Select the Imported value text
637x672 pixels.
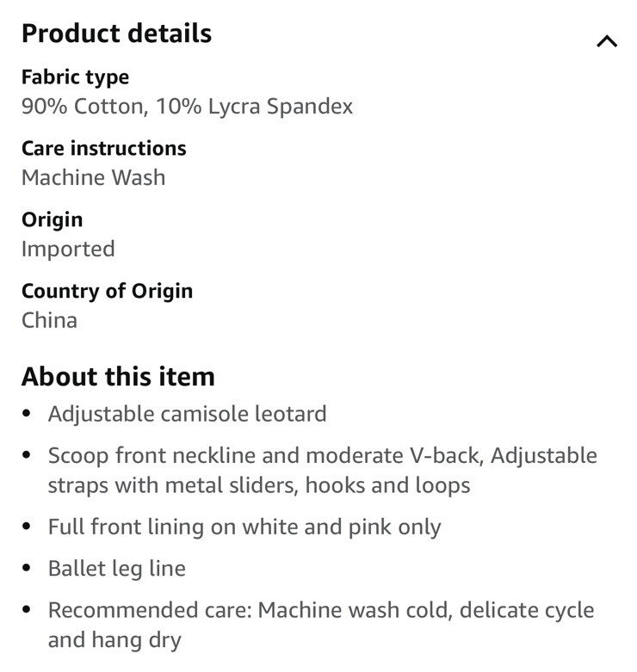[x=68, y=250]
